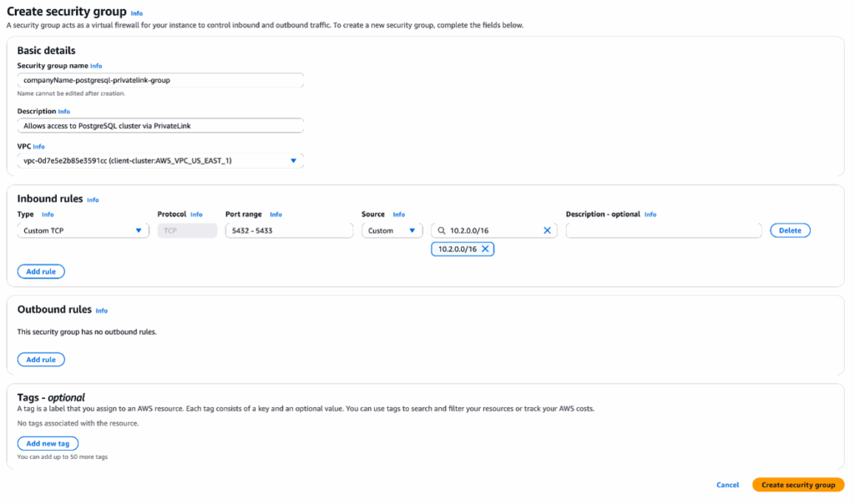
Task: Remove the 10.2.0.0/16 source chip
Action: coord(484,249)
